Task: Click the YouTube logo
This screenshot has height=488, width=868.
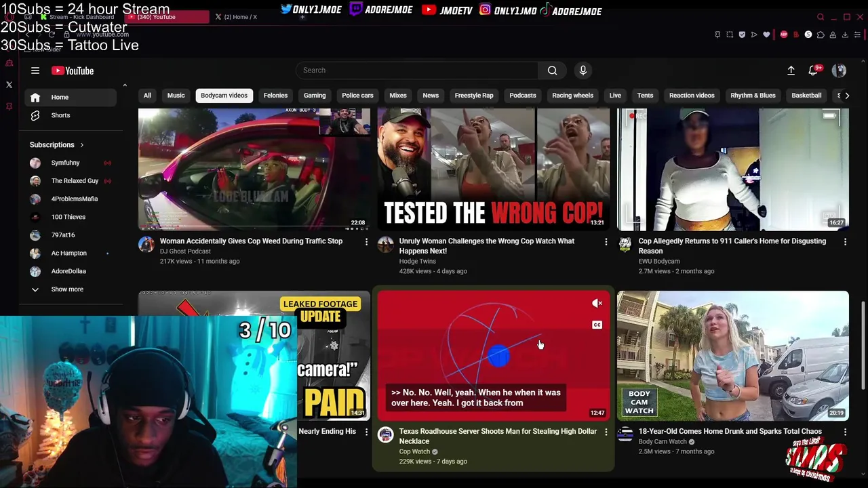Action: [x=73, y=70]
